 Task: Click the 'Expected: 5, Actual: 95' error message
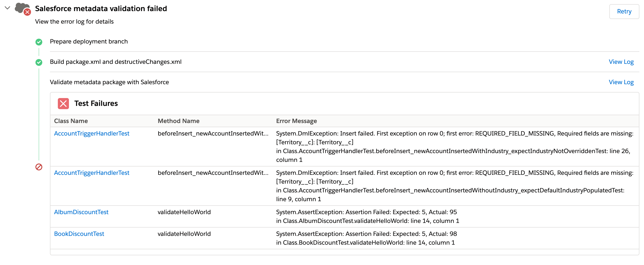click(366, 212)
